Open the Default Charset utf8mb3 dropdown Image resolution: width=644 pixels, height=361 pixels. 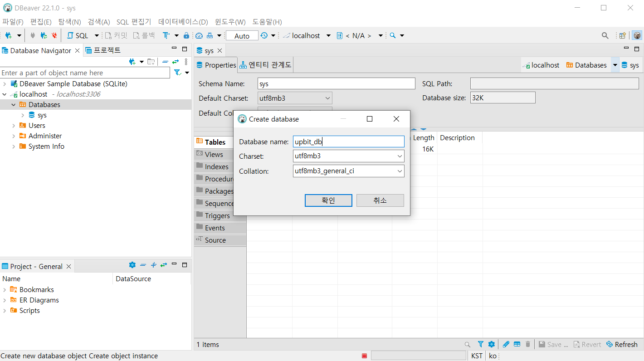(295, 98)
